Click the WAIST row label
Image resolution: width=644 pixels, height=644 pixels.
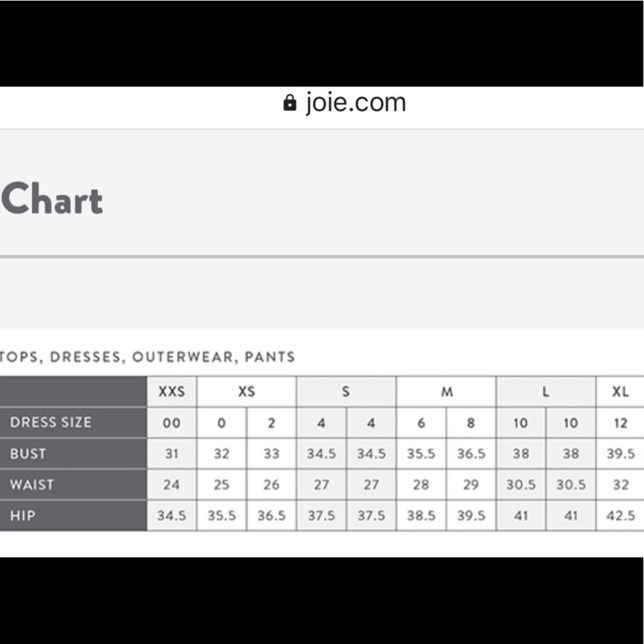tap(32, 485)
